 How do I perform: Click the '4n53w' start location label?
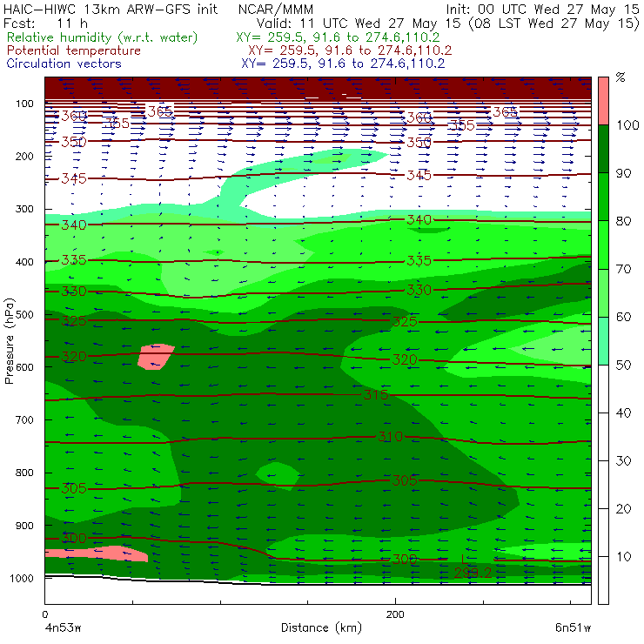tap(64, 627)
